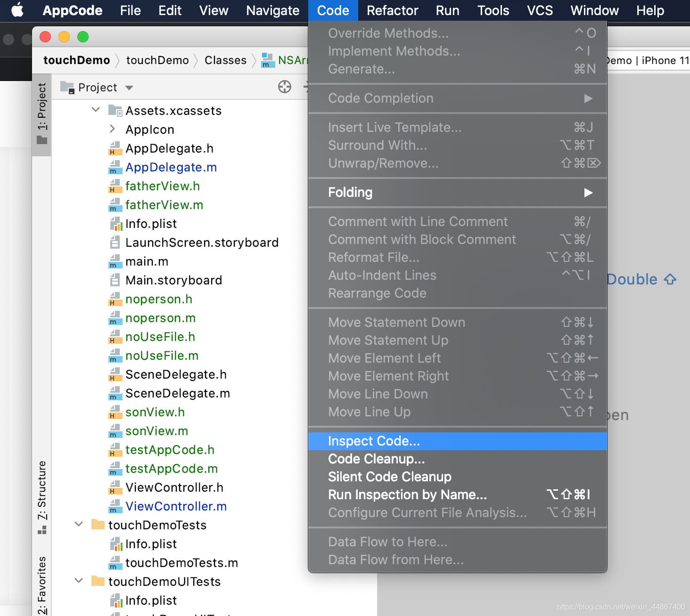Image resolution: width=690 pixels, height=616 pixels.
Task: Click the AppDelegate.m source file icon
Action: coord(115,167)
